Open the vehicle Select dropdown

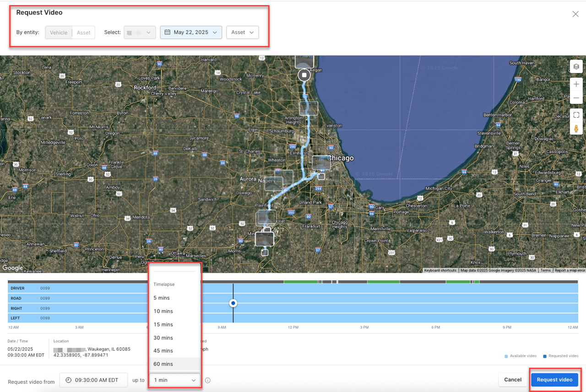[x=140, y=32]
